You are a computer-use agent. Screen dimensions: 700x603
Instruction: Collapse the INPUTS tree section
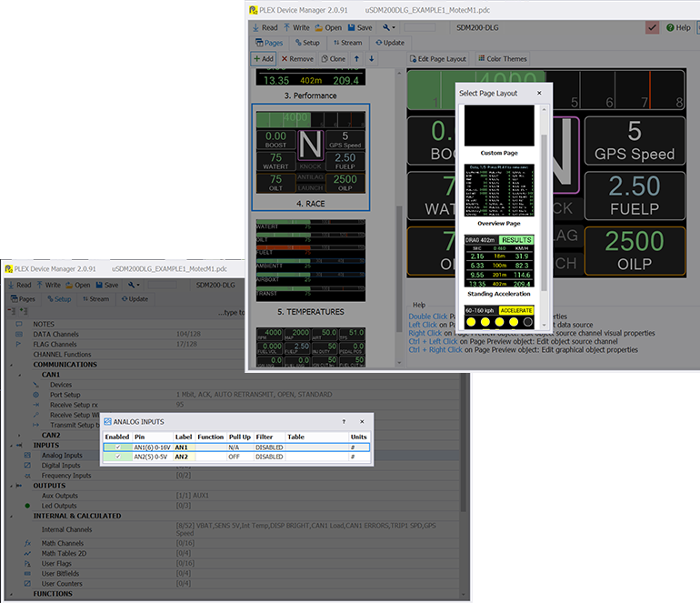11,446
